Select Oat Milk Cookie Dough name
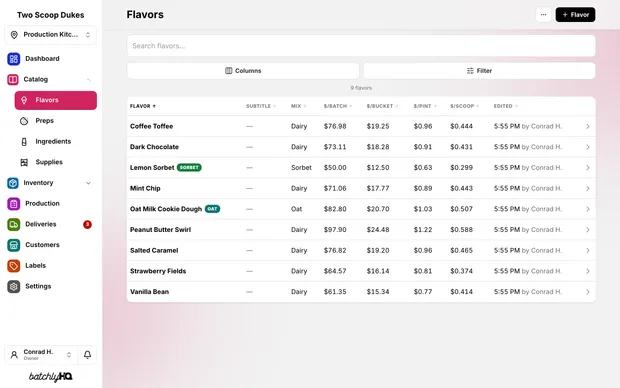The height and width of the screenshot is (388, 620). point(166,209)
